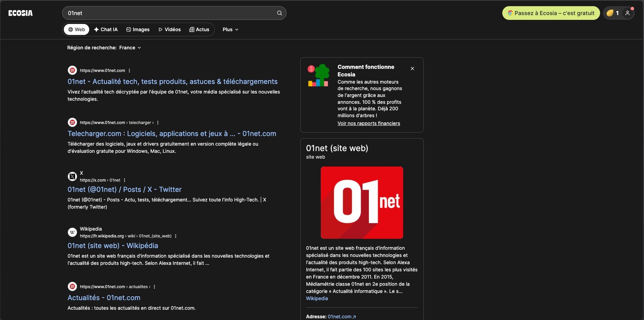This screenshot has width=644, height=320.
Task: Open options menu for x.com result
Action: (x=125, y=180)
